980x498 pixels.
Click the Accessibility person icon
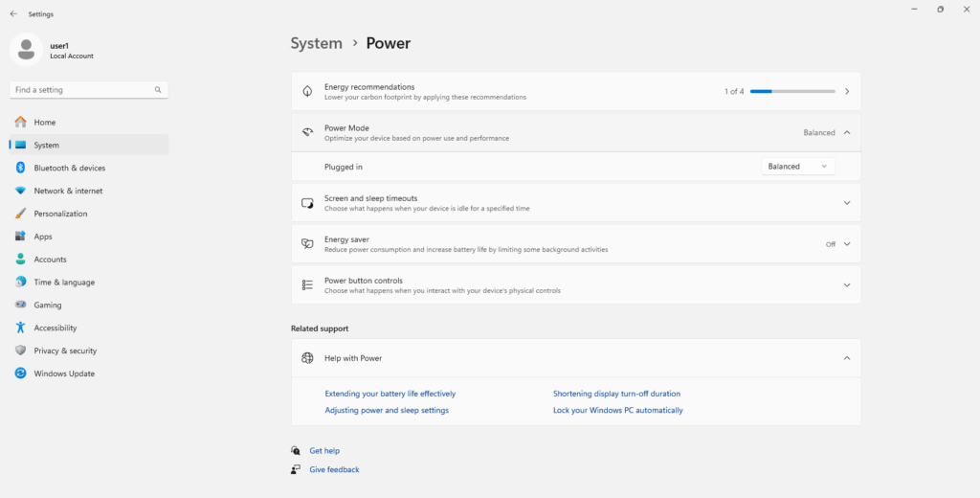tap(20, 328)
